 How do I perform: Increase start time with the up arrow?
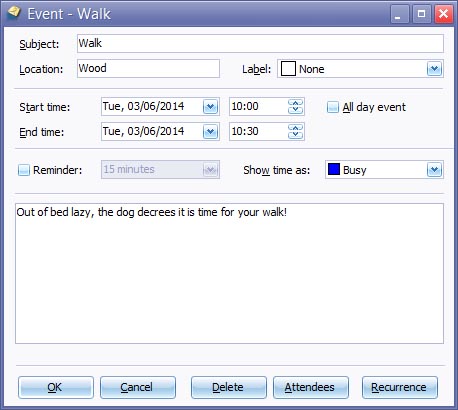click(295, 103)
